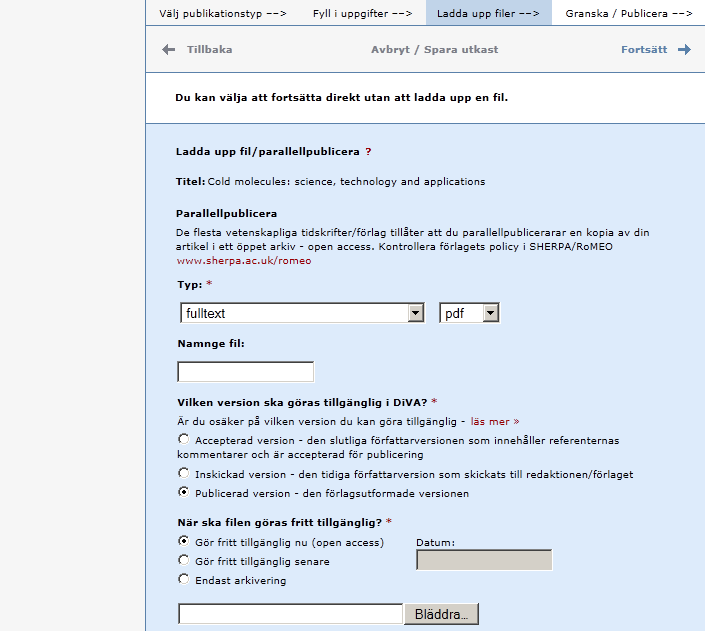Click the file path input field
705x631 pixels.
[290, 614]
